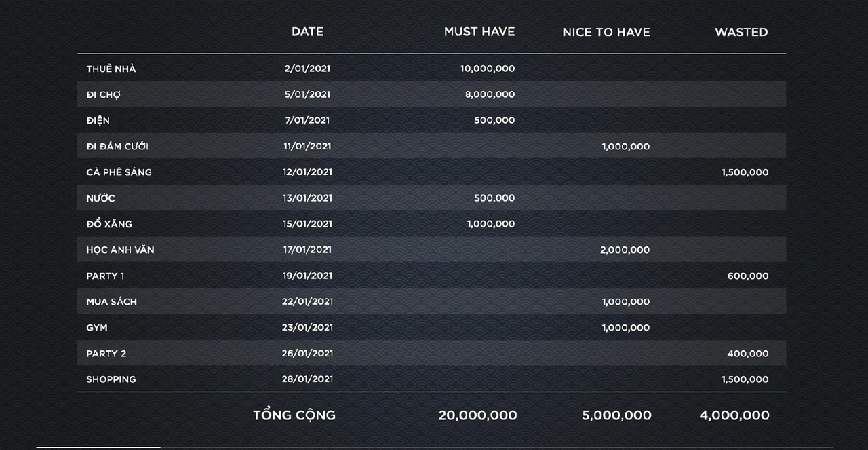Click the MUA SÁCH row label

click(x=111, y=301)
